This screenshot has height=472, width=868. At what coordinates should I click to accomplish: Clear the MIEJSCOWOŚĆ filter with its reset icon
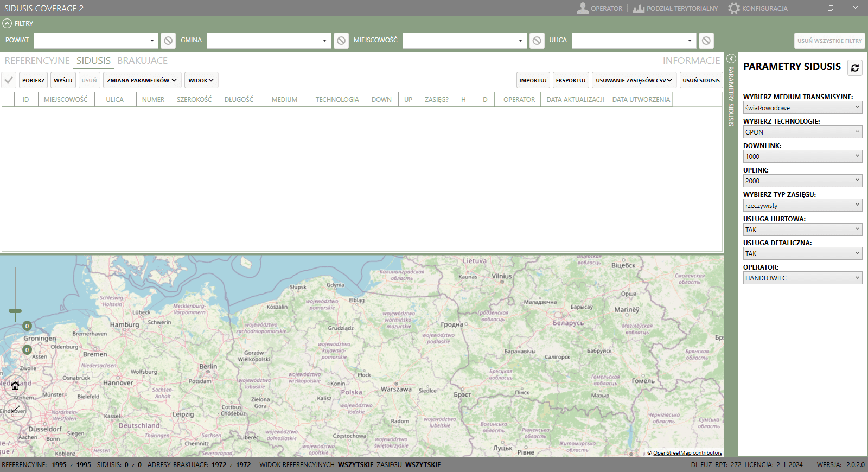click(537, 41)
